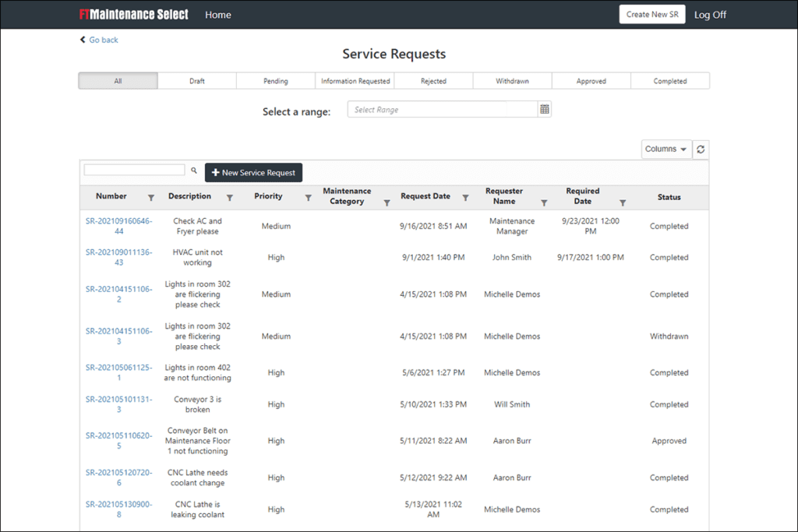Click the Go back link

pos(104,40)
